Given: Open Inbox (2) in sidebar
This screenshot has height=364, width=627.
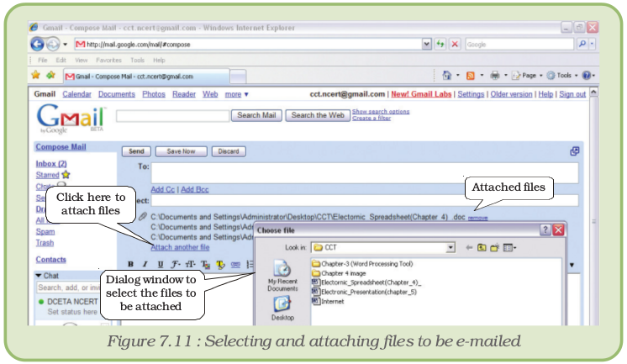Looking at the screenshot, I should [51, 164].
